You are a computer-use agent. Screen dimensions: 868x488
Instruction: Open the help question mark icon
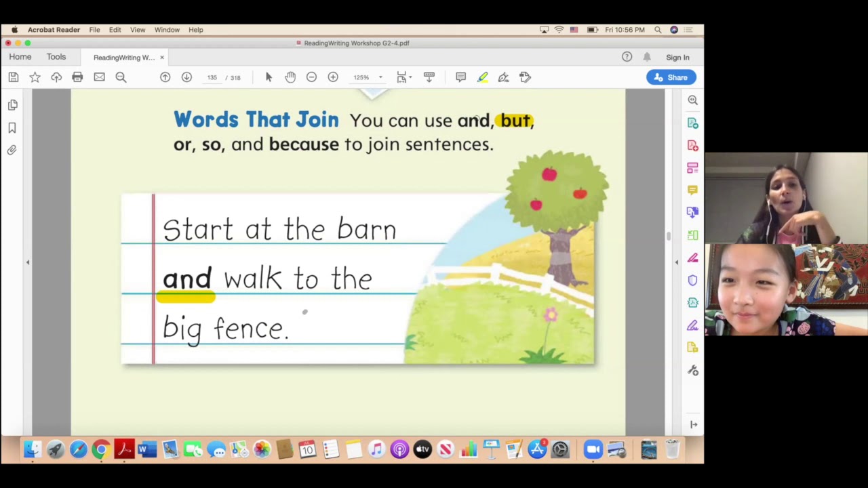(627, 57)
